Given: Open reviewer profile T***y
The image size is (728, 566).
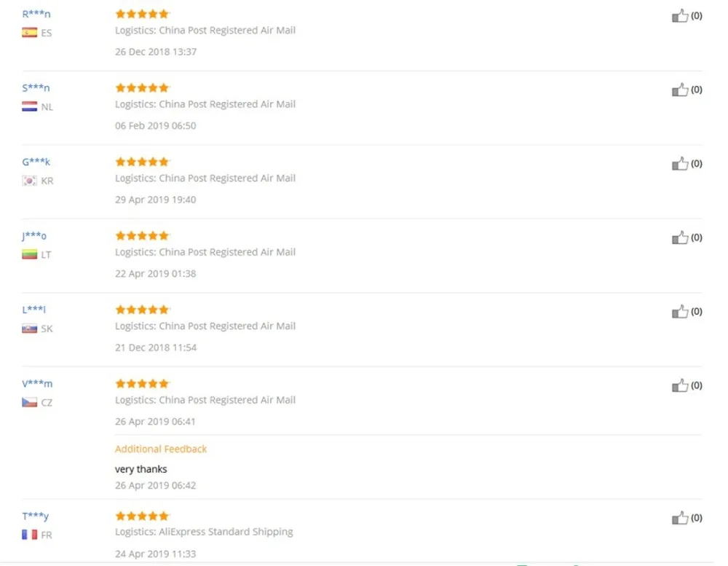Looking at the screenshot, I should [x=35, y=516].
